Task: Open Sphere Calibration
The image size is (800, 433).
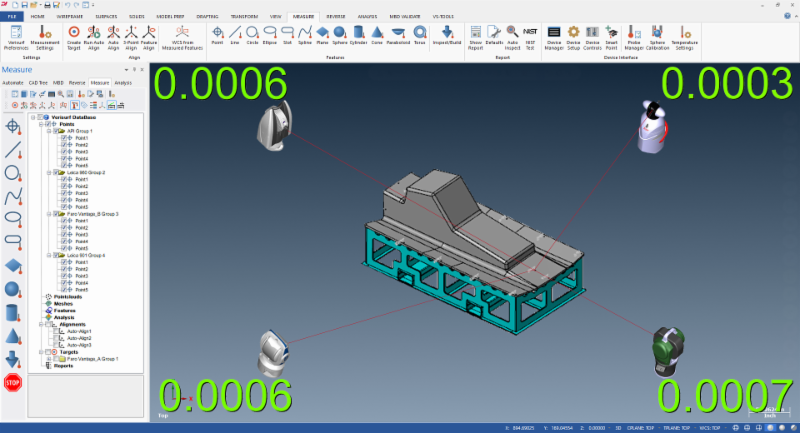Action: (657, 35)
